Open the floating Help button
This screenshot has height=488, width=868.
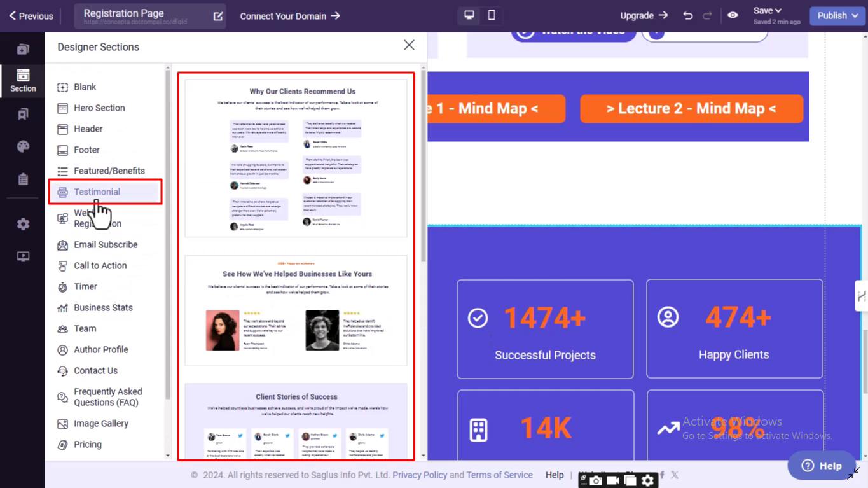822,466
